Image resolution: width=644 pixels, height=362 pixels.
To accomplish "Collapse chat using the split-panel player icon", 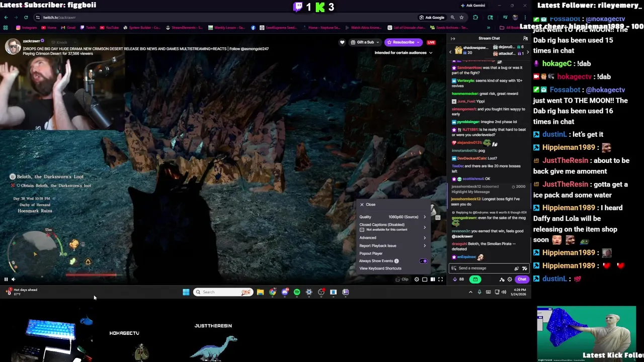I will 433,279.
